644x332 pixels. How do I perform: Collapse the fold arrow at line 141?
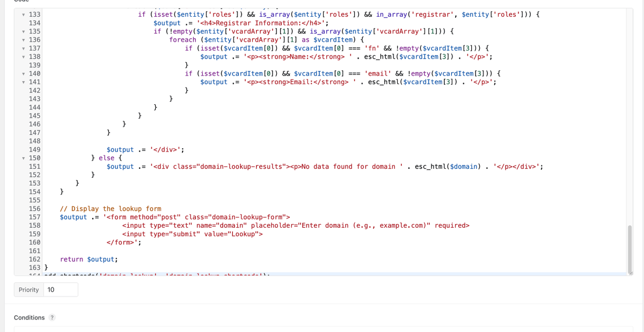tap(24, 82)
